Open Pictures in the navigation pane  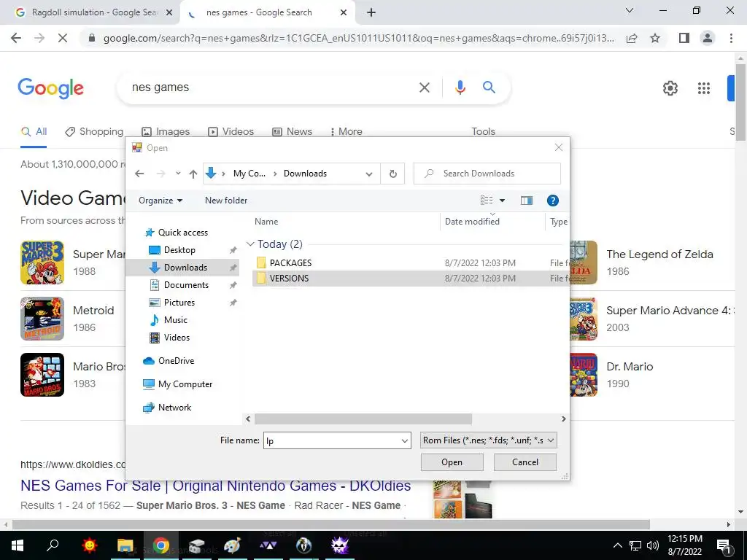pyautogui.click(x=179, y=303)
